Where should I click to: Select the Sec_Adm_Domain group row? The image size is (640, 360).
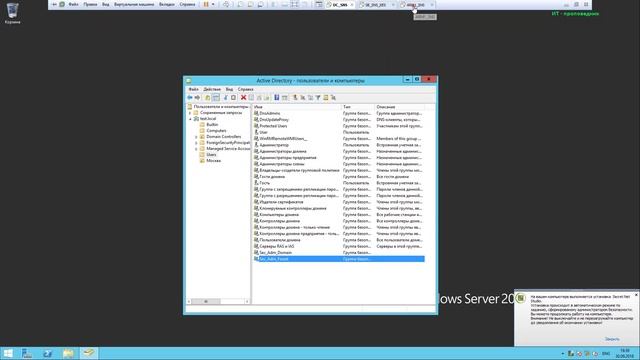click(x=339, y=253)
